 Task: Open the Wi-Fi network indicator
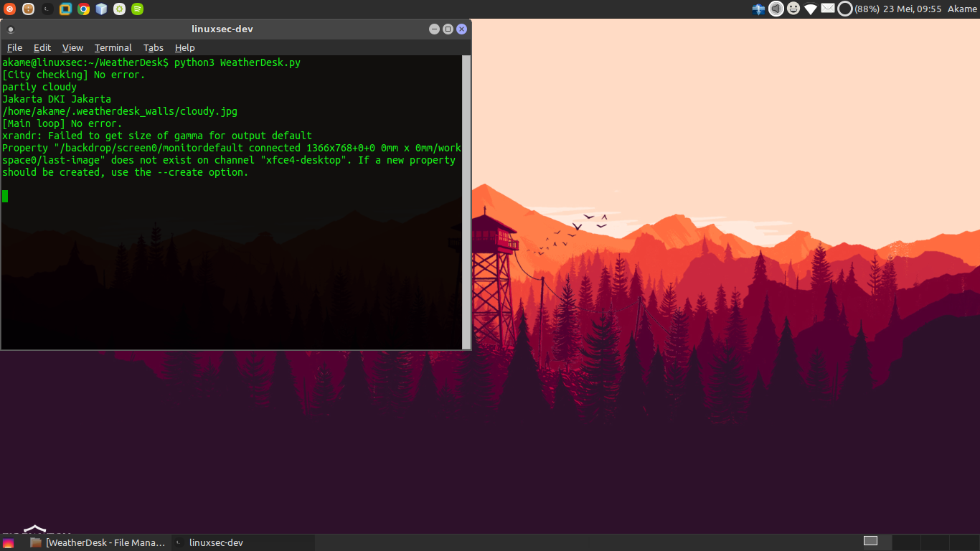click(811, 9)
